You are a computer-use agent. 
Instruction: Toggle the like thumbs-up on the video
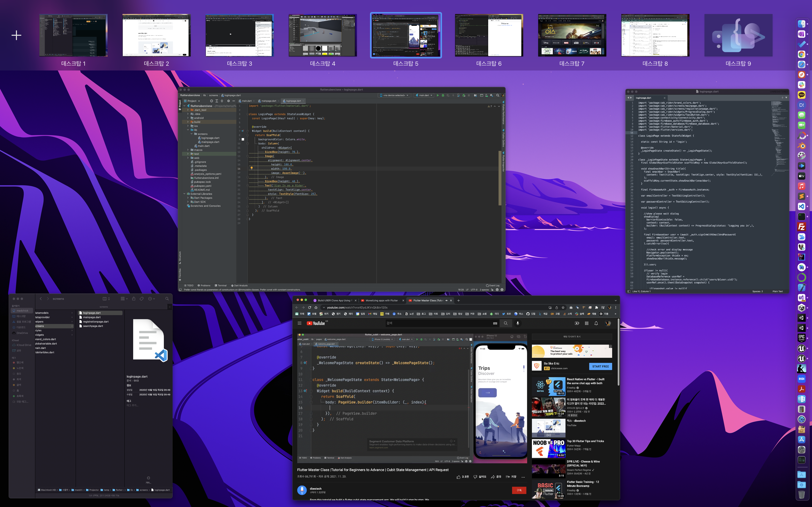coord(458,477)
